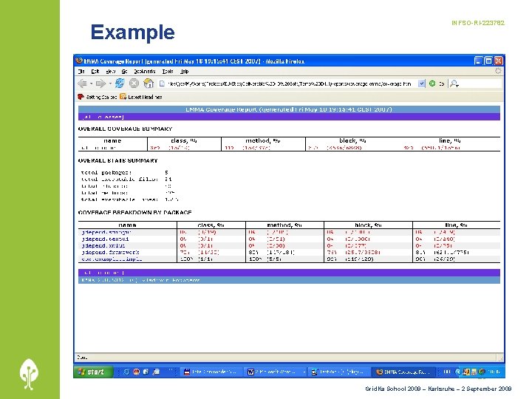The height and width of the screenshot is (399, 532).
Task: Open the Forward button history dropdown arrow
Action: pyautogui.click(x=110, y=83)
